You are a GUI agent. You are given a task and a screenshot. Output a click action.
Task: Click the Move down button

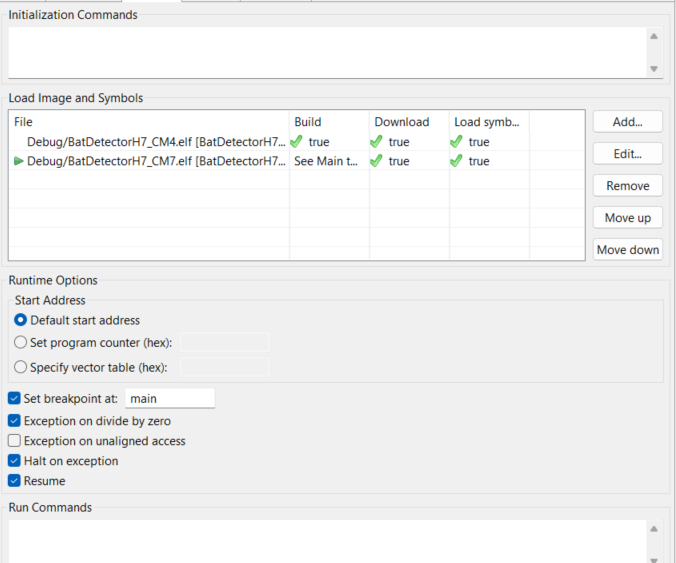coord(627,250)
